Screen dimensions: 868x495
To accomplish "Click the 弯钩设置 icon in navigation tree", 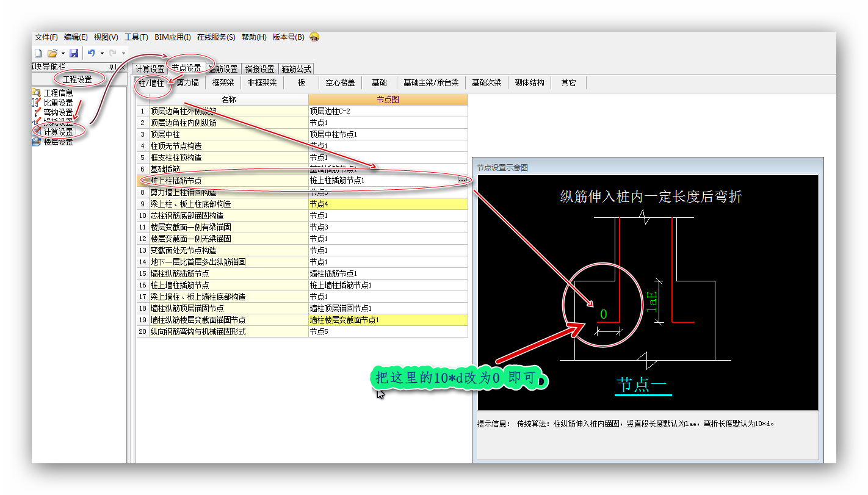I will [x=37, y=112].
